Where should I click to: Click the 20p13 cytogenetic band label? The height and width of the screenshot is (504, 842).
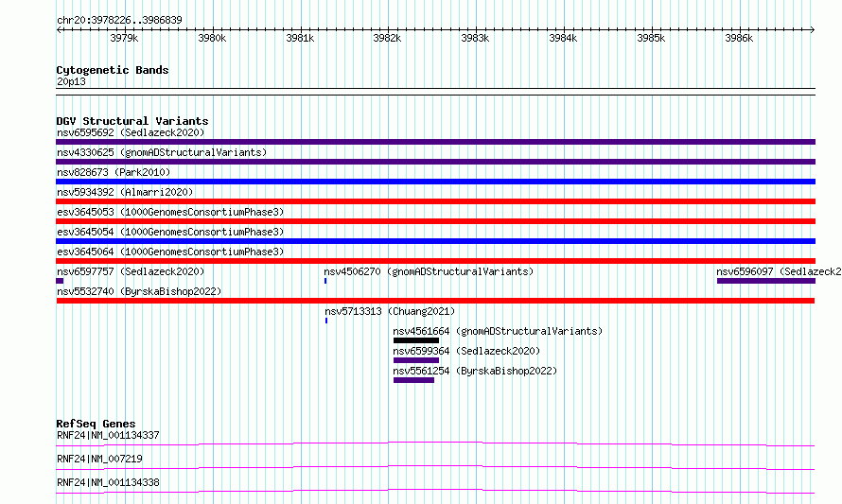[71, 81]
